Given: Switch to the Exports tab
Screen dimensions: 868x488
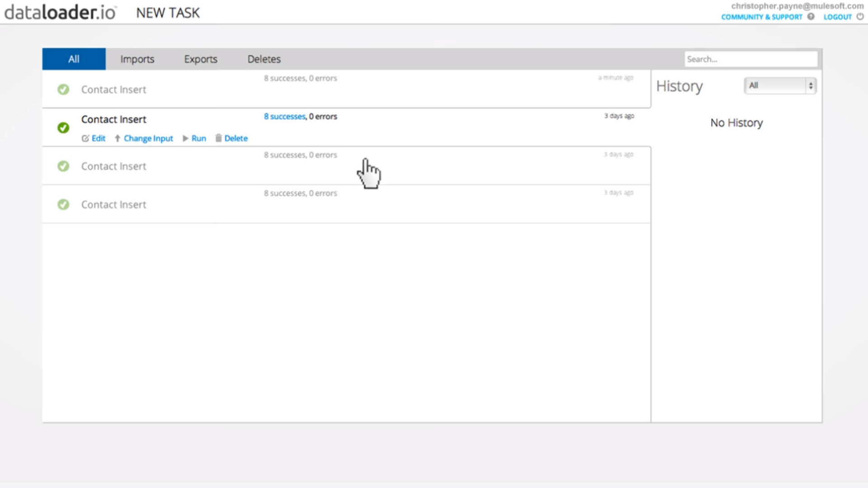Looking at the screenshot, I should coord(200,59).
